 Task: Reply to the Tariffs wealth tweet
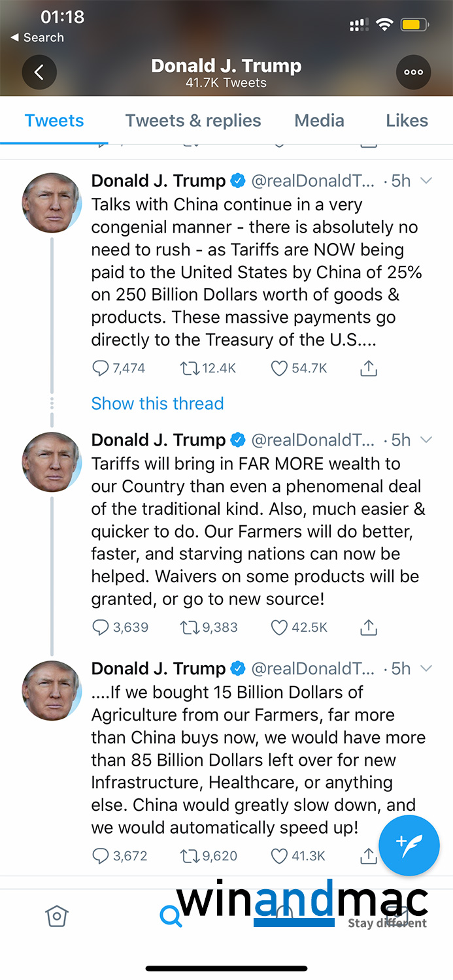coord(101,628)
